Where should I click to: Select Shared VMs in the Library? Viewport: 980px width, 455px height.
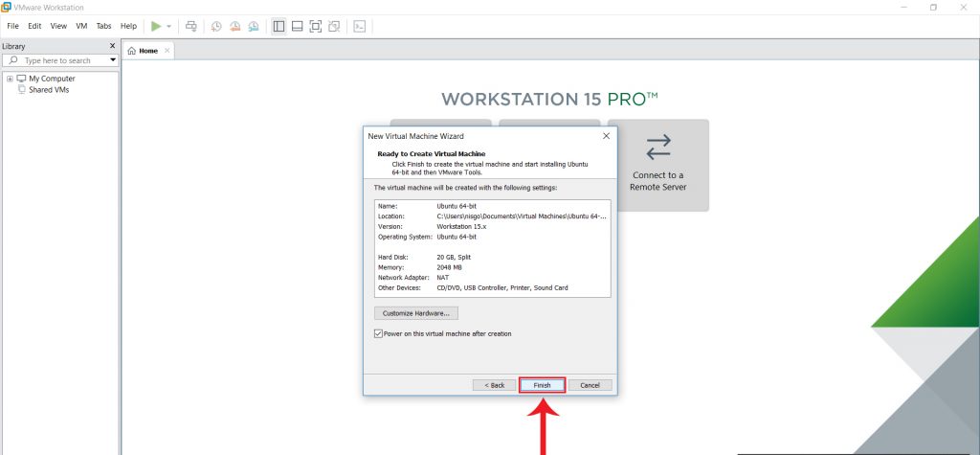(x=49, y=90)
